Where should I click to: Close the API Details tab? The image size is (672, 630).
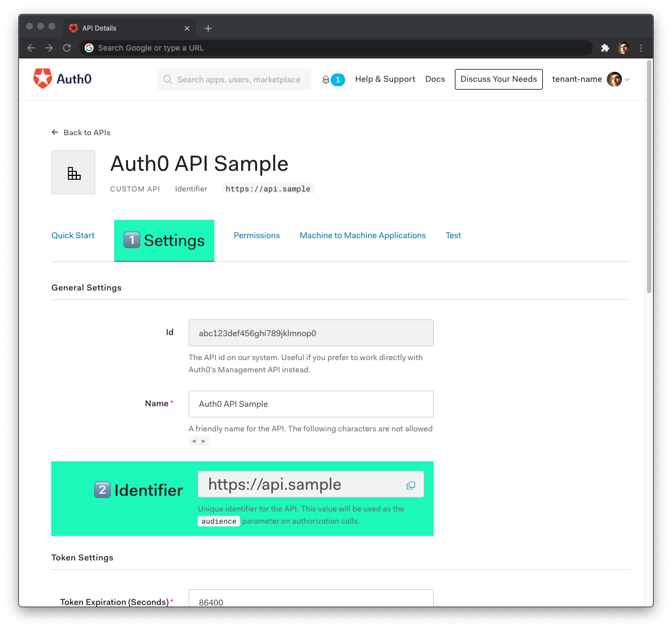coord(187,28)
